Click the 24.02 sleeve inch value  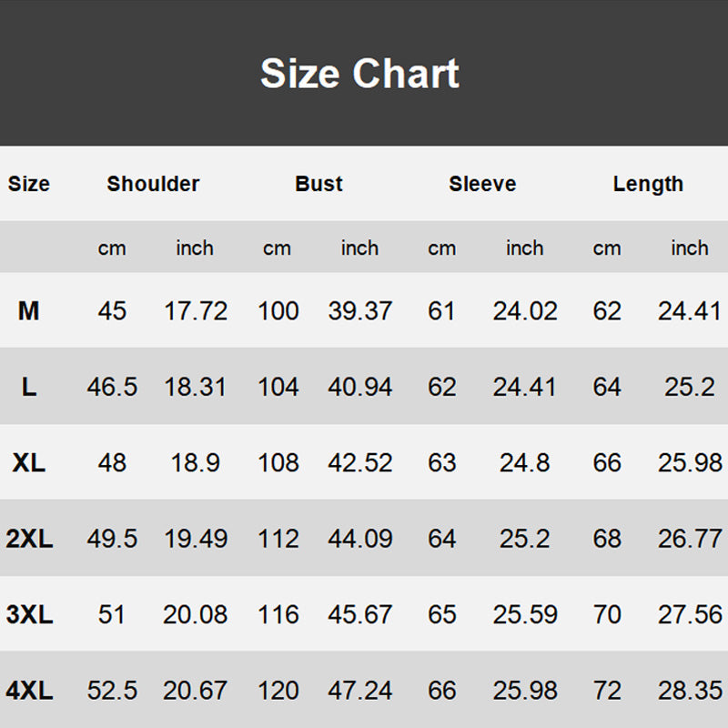(x=525, y=311)
